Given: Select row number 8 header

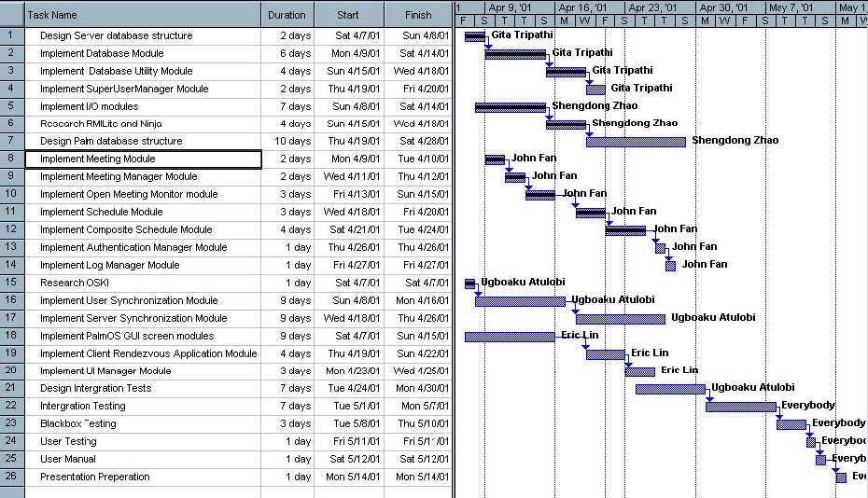Looking at the screenshot, I should pos(11,159).
